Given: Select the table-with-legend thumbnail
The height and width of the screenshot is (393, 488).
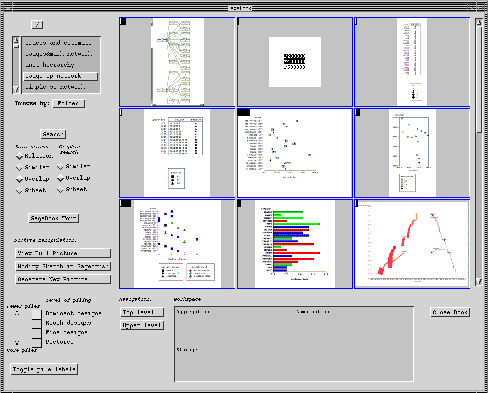Looking at the screenshot, I should click(x=177, y=153).
